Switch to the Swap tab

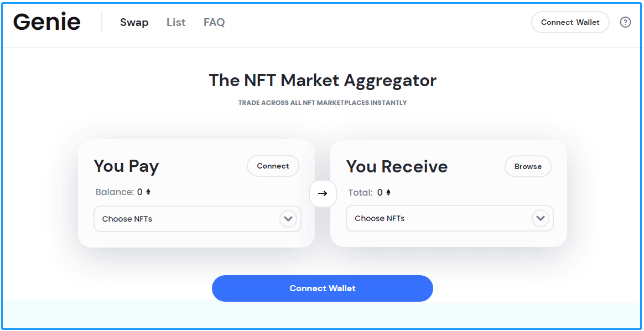click(134, 22)
